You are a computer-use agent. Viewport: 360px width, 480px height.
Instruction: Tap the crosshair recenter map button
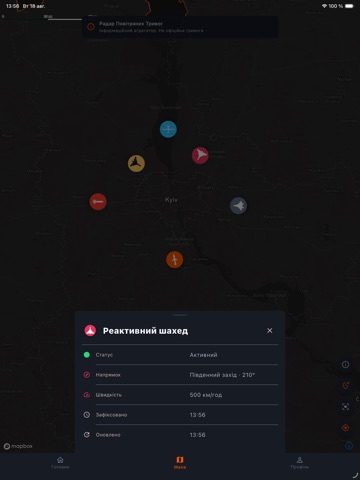(x=345, y=407)
